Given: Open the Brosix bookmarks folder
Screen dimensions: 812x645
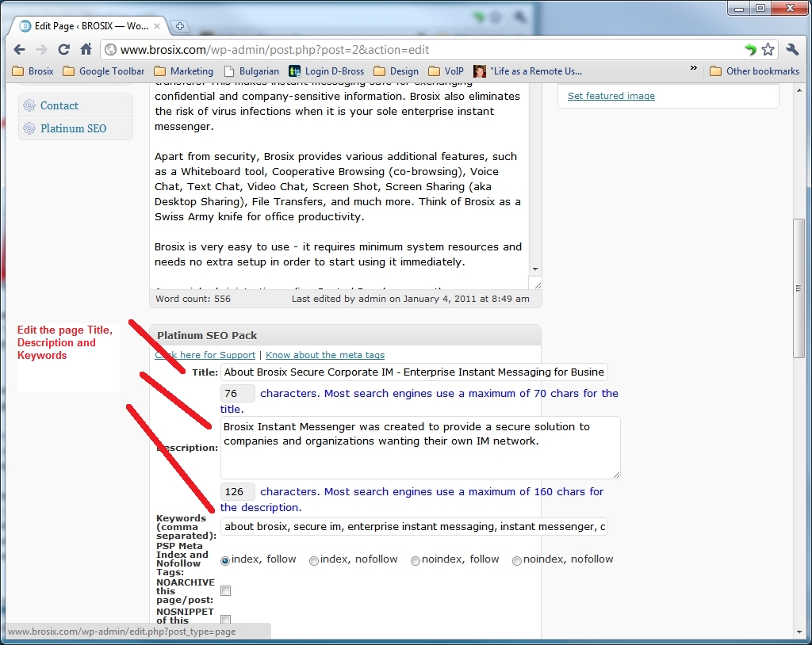Looking at the screenshot, I should pos(33,71).
